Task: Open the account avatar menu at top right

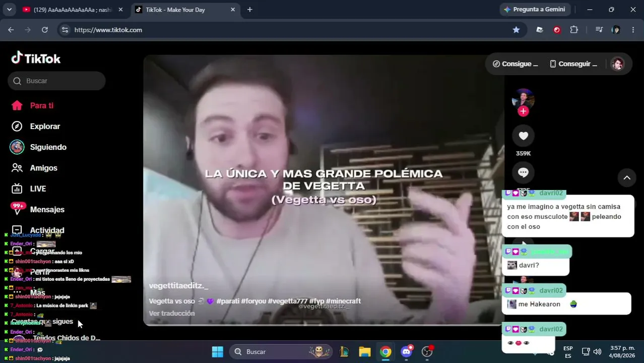Action: coord(617,64)
